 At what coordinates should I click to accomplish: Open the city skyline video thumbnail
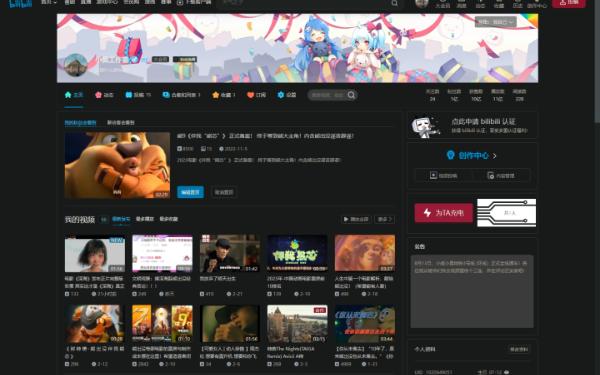point(297,323)
